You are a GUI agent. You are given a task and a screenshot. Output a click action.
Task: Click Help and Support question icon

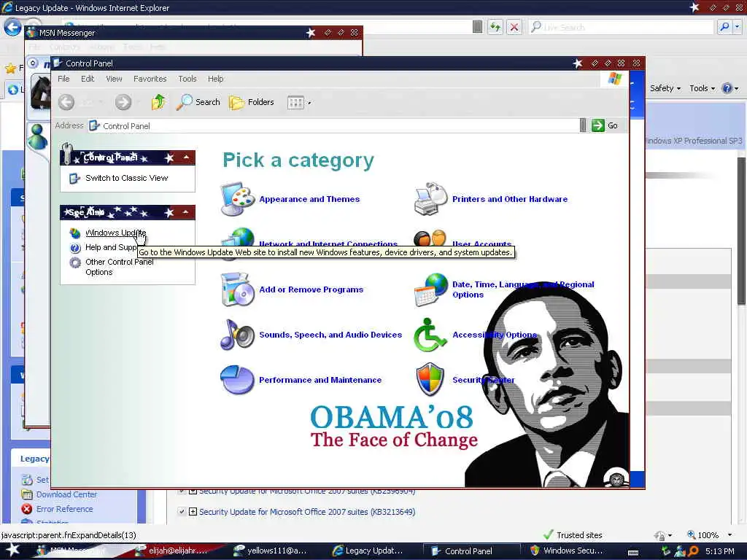75,248
